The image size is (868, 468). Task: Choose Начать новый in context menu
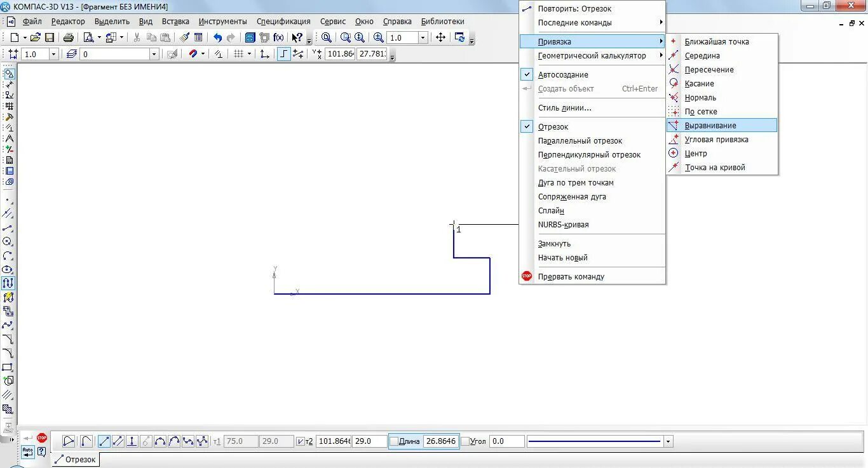pyautogui.click(x=592, y=258)
